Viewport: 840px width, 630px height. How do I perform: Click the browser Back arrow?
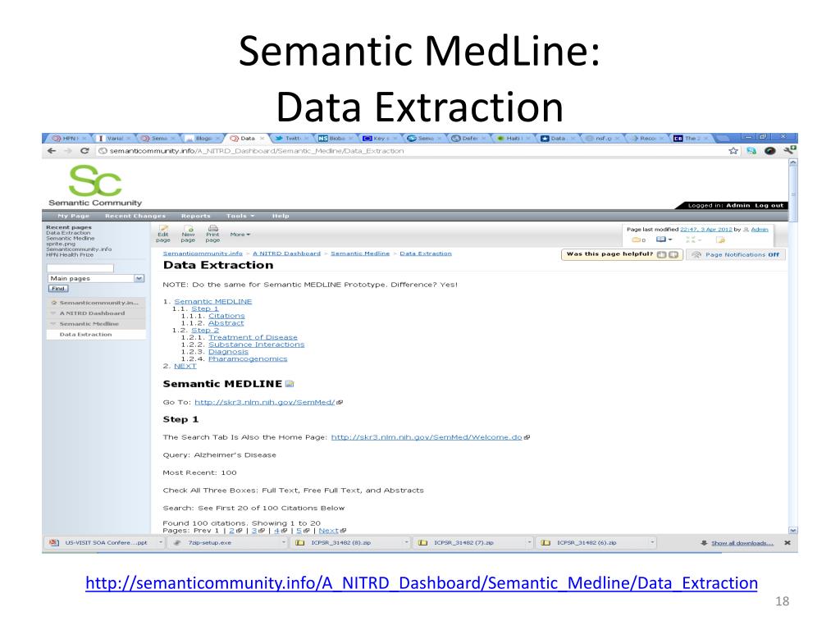coord(52,151)
